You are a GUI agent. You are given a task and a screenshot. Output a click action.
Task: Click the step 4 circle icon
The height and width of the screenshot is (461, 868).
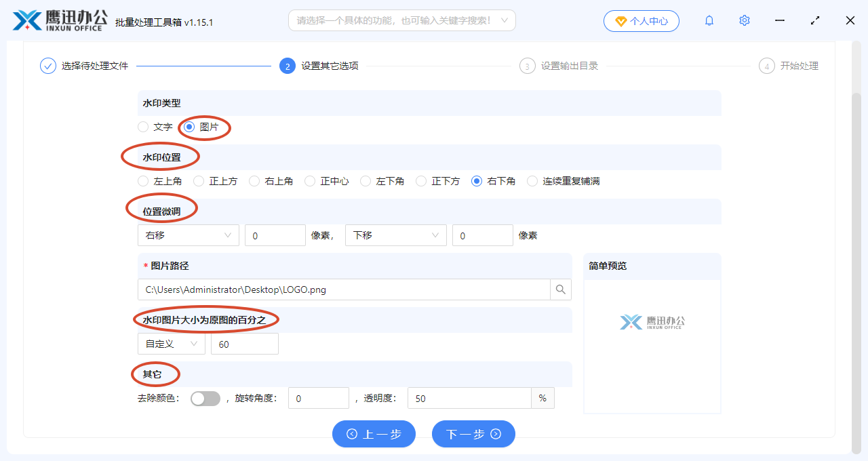coord(766,66)
